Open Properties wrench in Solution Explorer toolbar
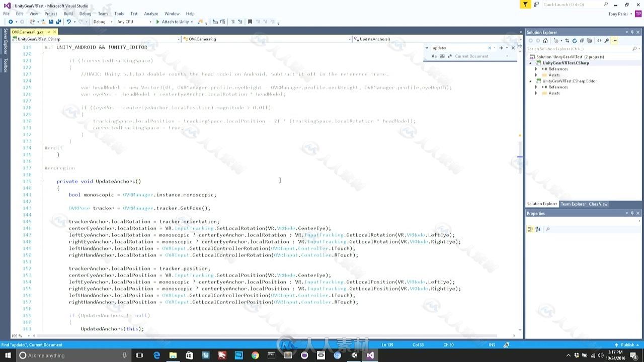This screenshot has width=644, height=362. tap(607, 41)
